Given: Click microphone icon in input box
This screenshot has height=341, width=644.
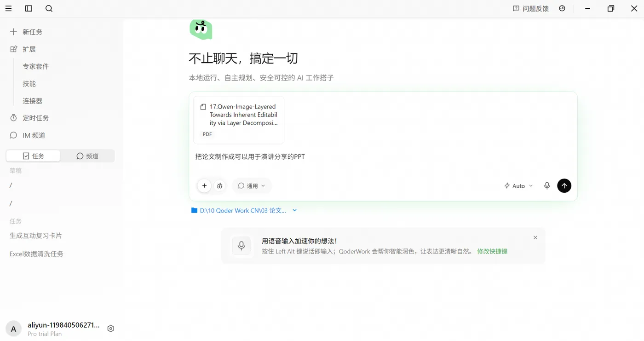Looking at the screenshot, I should click(547, 185).
